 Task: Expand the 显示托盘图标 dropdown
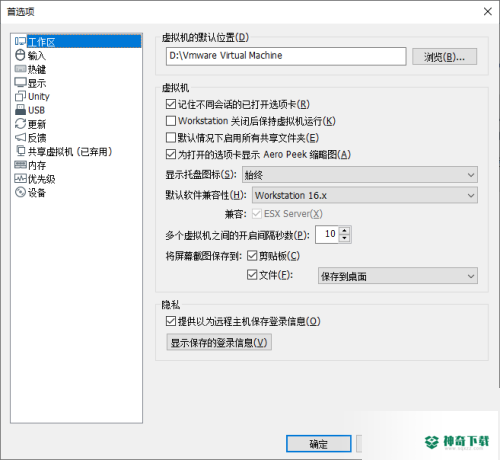(360, 175)
